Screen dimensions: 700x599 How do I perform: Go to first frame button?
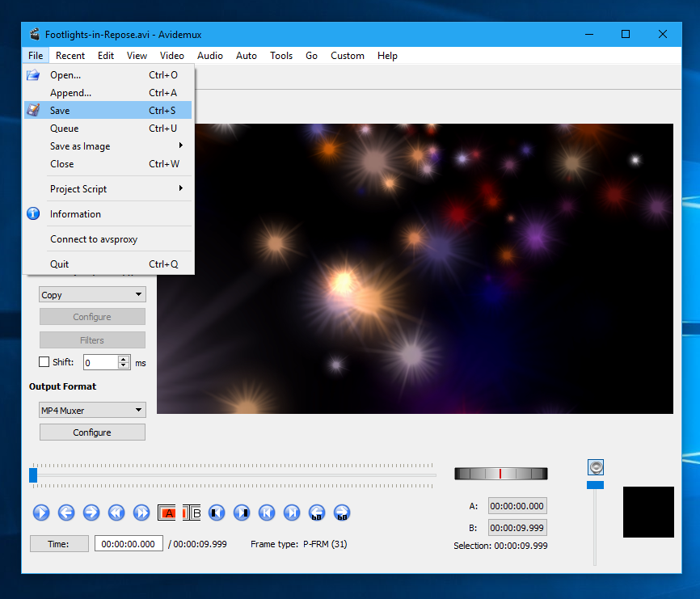click(267, 513)
